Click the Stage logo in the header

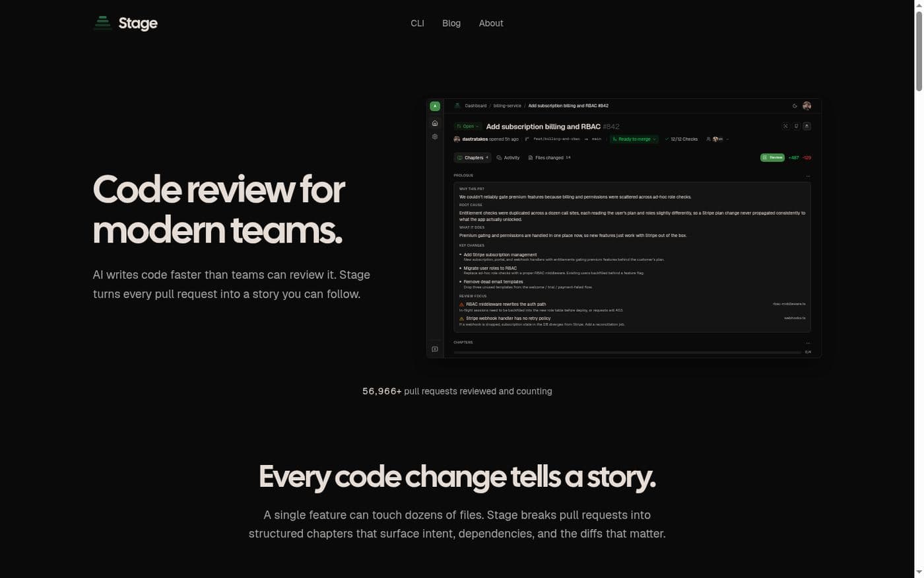tap(125, 23)
